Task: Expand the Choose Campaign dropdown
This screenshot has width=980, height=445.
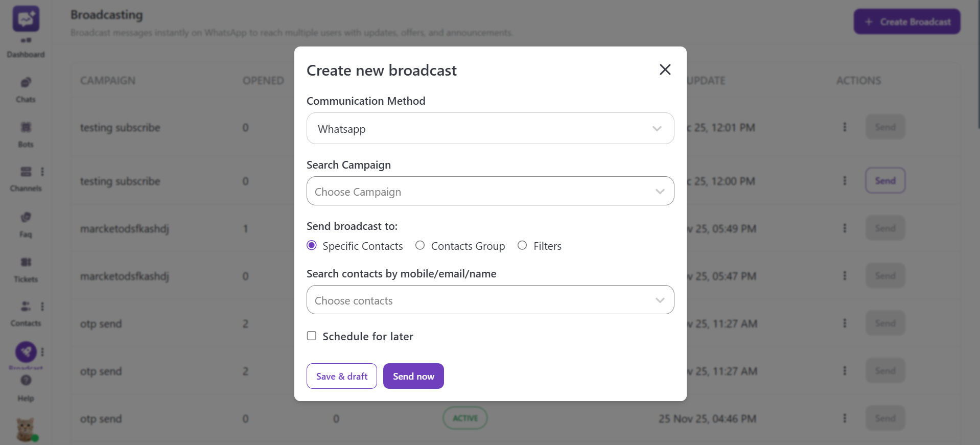Action: click(x=490, y=191)
